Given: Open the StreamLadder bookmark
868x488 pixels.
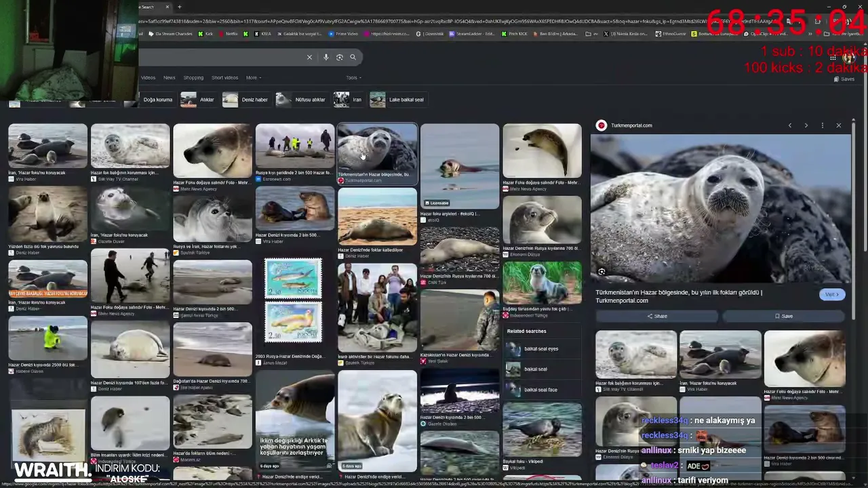Looking at the screenshot, I should click(471, 34).
